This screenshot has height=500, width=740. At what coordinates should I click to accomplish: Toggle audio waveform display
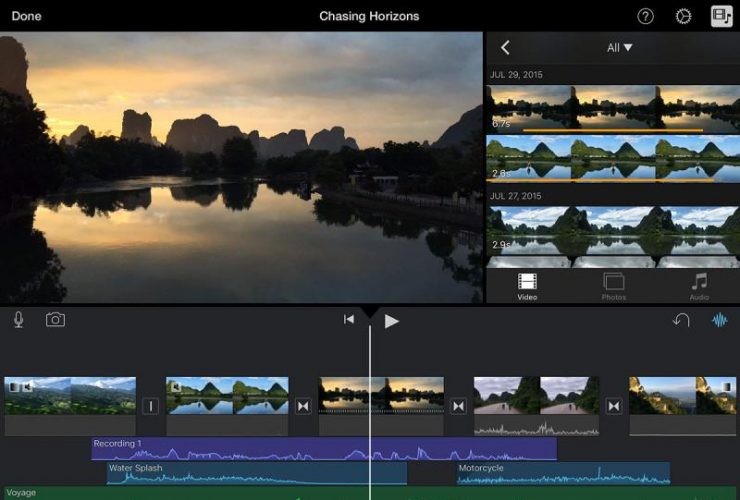tap(719, 320)
